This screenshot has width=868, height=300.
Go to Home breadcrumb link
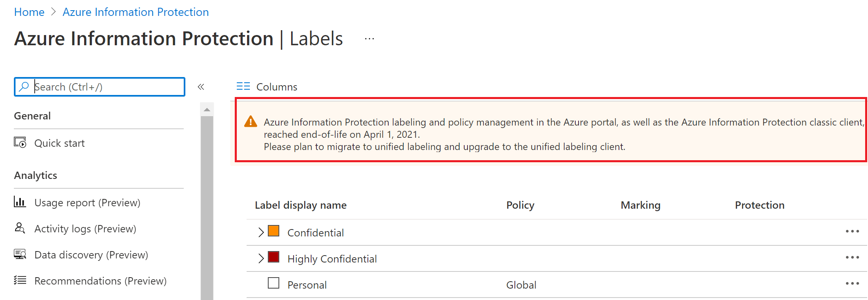click(x=29, y=12)
